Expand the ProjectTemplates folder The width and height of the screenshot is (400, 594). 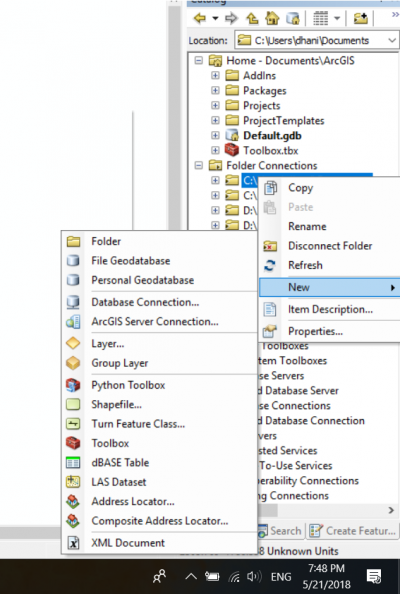tap(215, 120)
